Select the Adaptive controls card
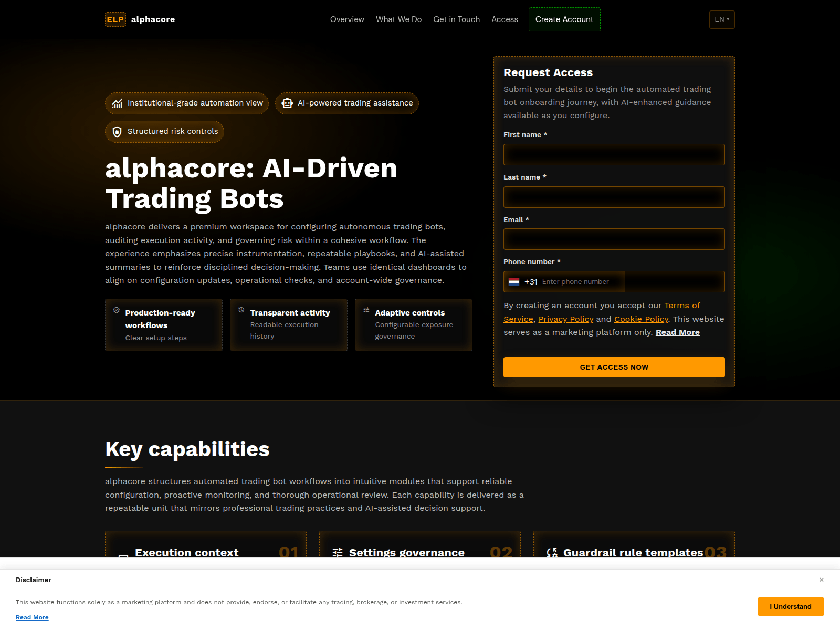The height and width of the screenshot is (630, 840). tap(414, 325)
